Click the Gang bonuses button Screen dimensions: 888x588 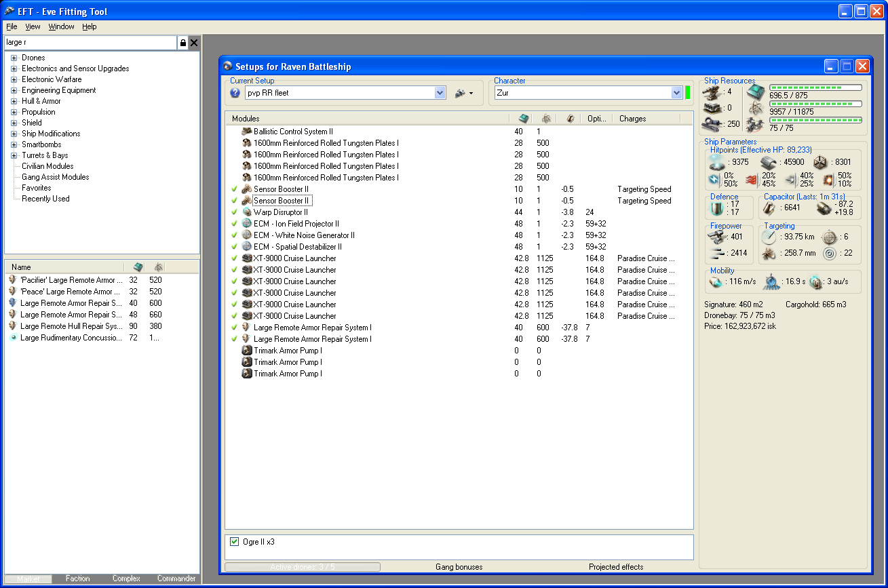[459, 567]
